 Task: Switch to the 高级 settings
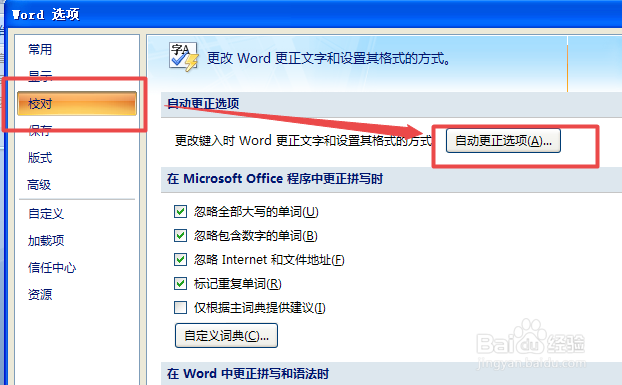39,184
